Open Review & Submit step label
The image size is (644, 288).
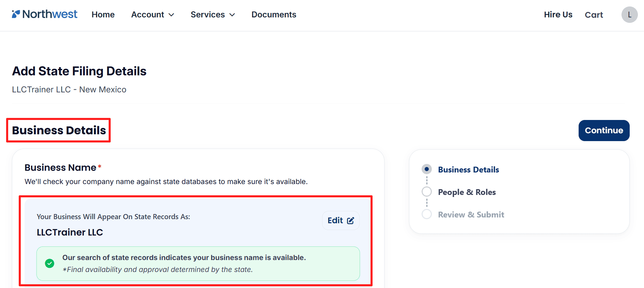tap(471, 214)
